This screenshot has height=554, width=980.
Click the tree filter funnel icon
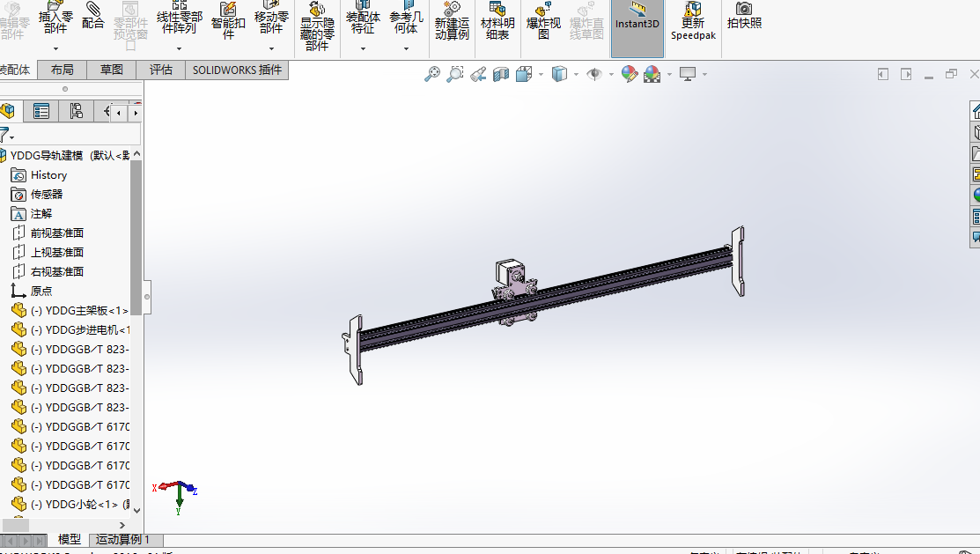(x=6, y=135)
